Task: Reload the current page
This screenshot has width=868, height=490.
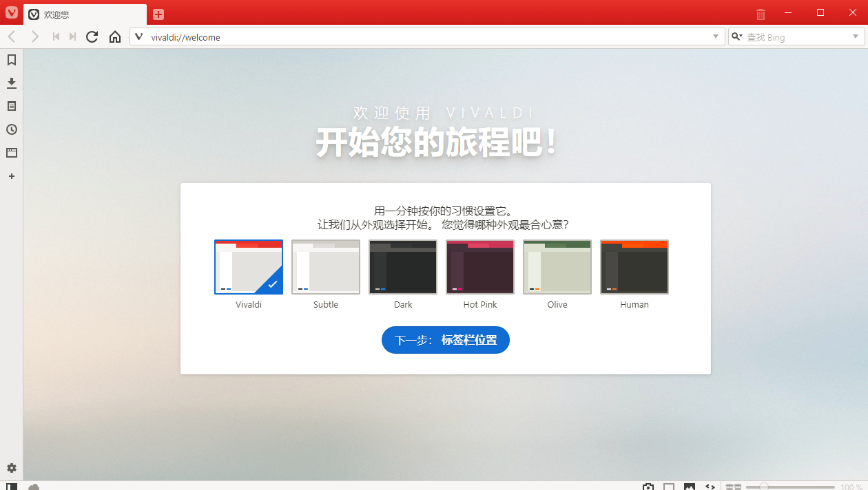Action: (92, 37)
